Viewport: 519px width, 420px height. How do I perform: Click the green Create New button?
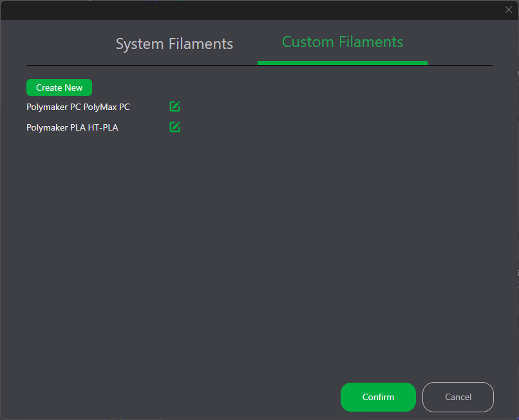pos(59,87)
